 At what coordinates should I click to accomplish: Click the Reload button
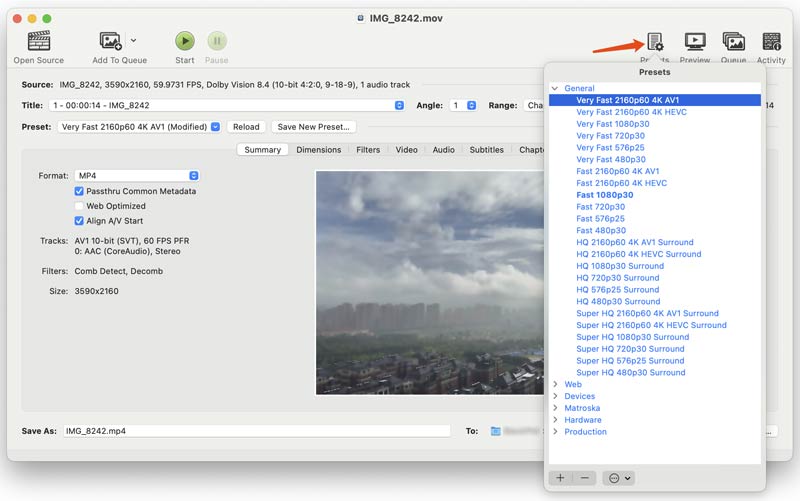click(246, 127)
